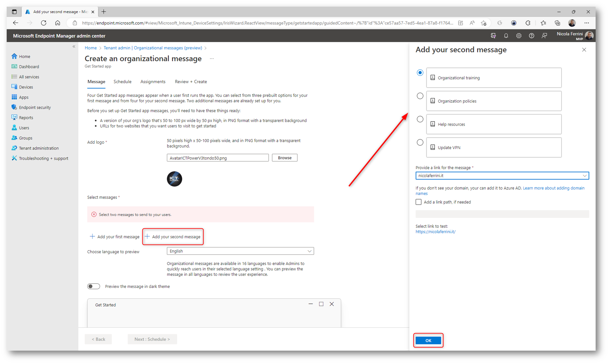Switch to the Review + Create tab

191,82
